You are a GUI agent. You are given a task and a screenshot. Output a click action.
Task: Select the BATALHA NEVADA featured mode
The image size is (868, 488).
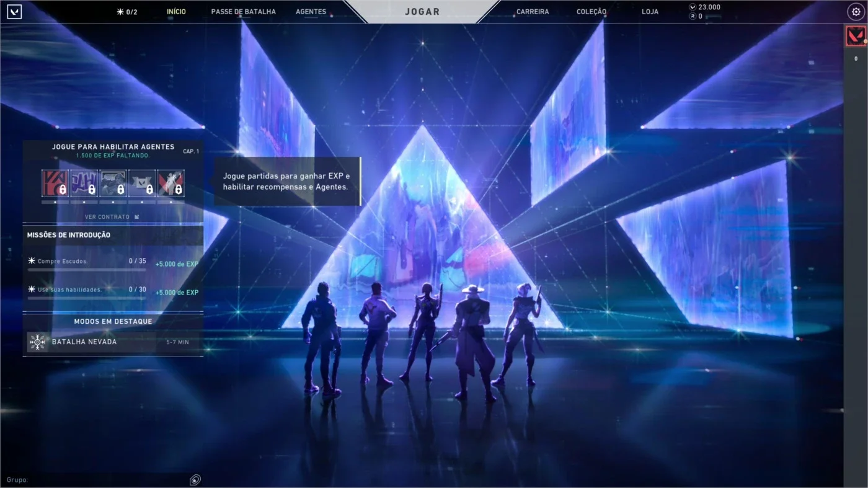pos(113,342)
